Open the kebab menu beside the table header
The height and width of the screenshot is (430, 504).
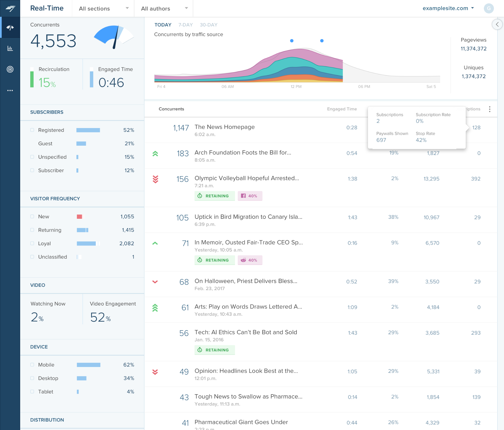pyautogui.click(x=490, y=109)
